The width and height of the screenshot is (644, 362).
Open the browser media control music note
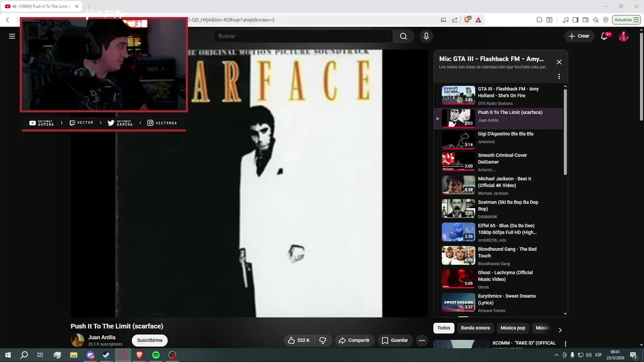coord(566,20)
